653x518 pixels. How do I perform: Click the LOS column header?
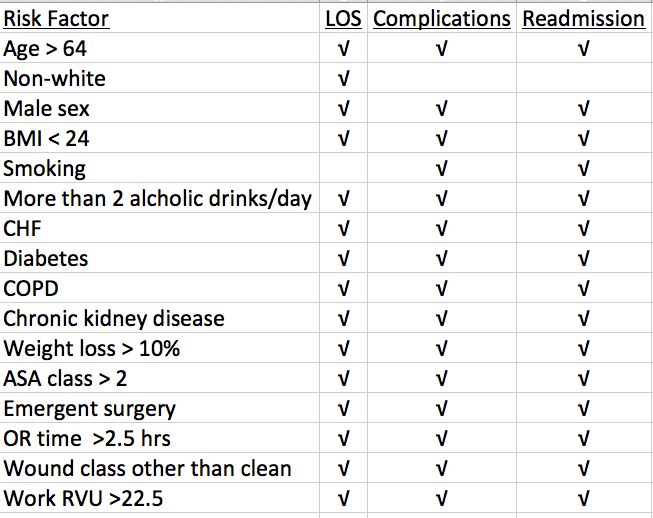pyautogui.click(x=343, y=18)
